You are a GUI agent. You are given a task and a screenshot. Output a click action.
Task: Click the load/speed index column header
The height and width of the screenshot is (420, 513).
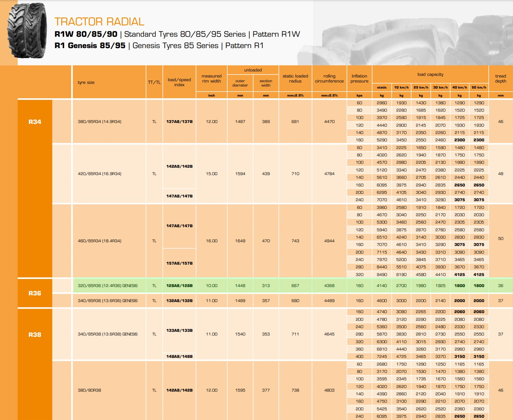[x=179, y=82]
